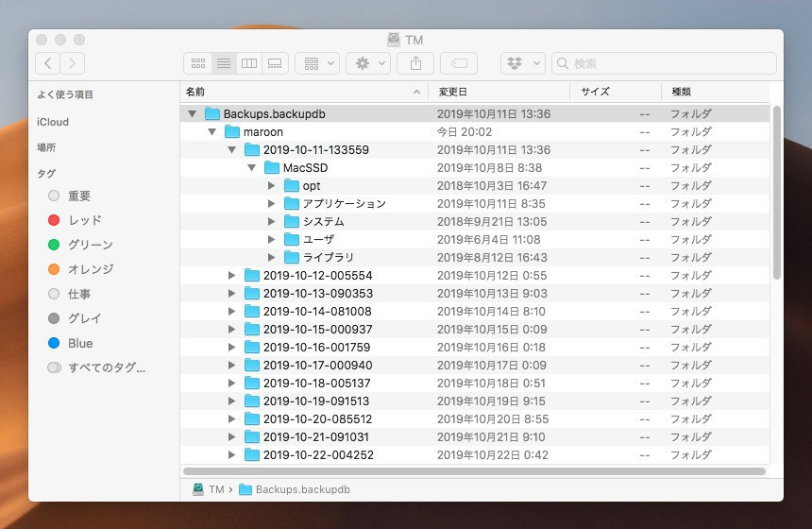
Task: Switch to column view mode
Action: pyautogui.click(x=249, y=63)
